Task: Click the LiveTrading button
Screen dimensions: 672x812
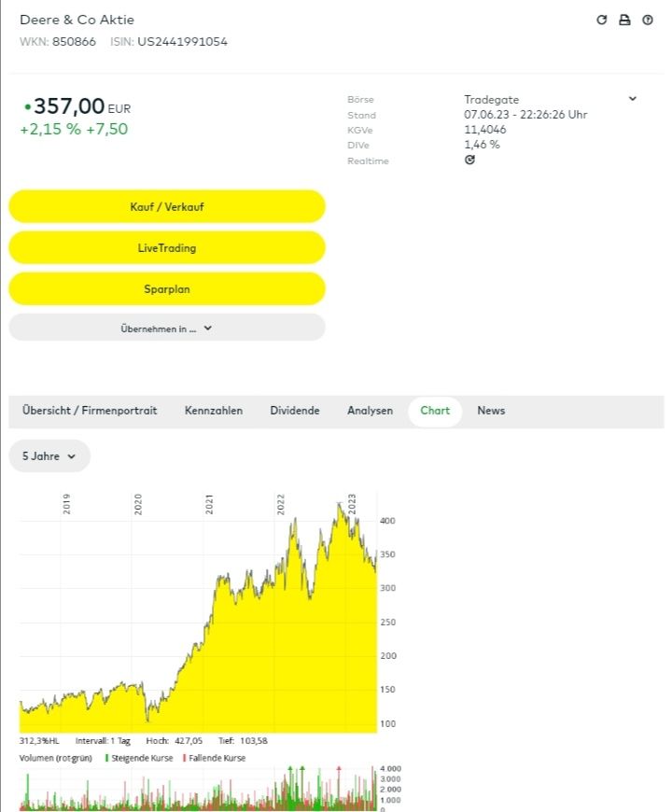Action: point(167,248)
